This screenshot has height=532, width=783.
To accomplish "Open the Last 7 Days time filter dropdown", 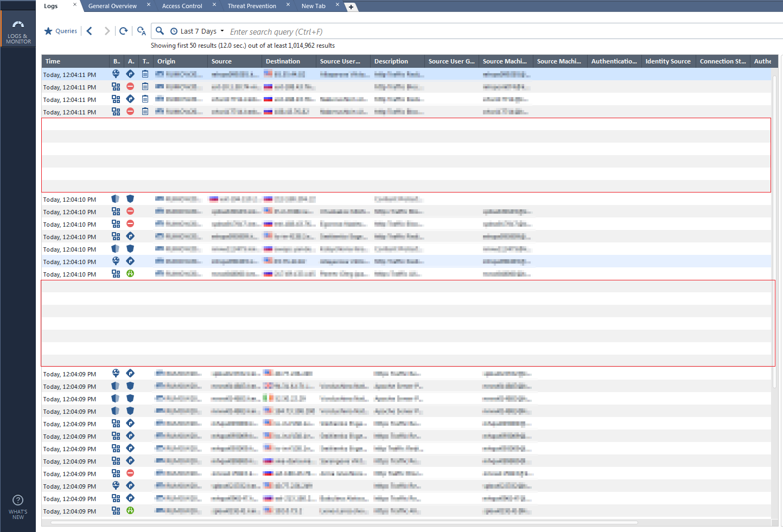I will 197,31.
